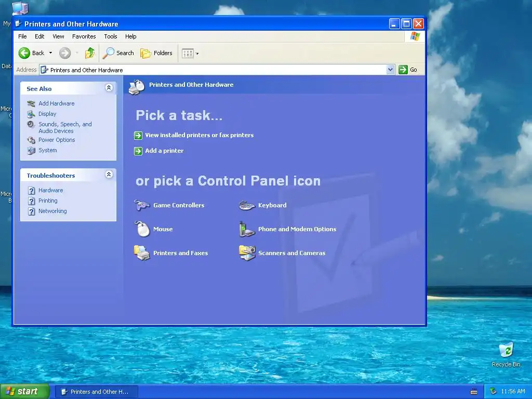Open the Forward button history dropdown arrow
Screen dimensions: 532x399
[x=77, y=53]
